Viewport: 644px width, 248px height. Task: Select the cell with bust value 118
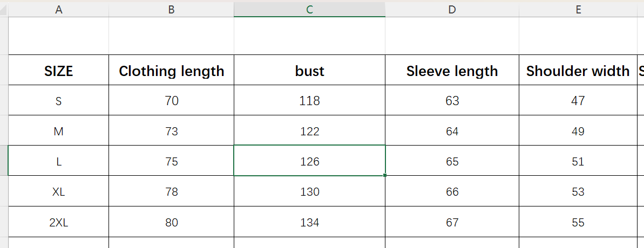click(309, 101)
